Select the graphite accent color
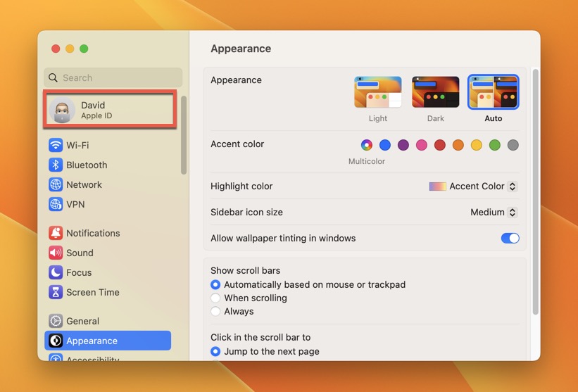Image resolution: width=578 pixels, height=392 pixels. 513,145
